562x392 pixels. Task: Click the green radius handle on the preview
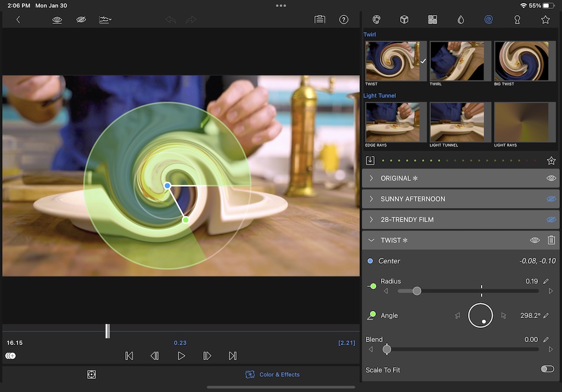coord(186,220)
